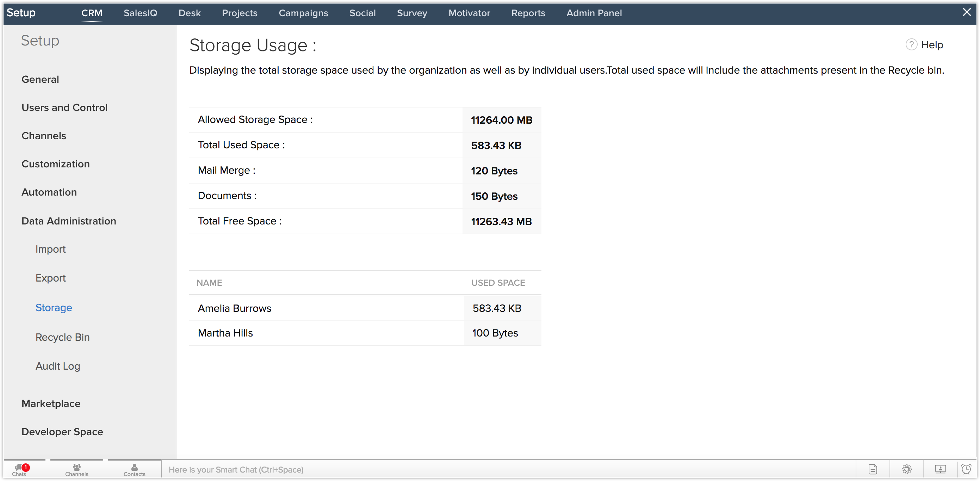Open the Channels icon in bottom bar
The width and height of the screenshot is (980, 481).
point(76,469)
